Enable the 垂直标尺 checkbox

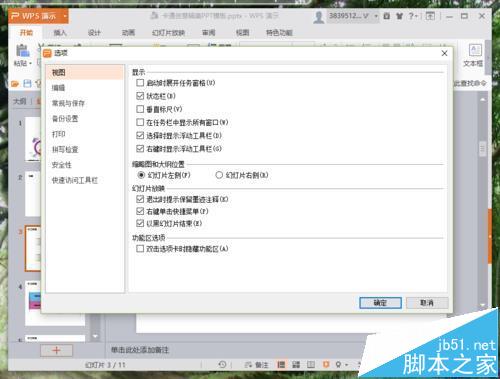140,109
